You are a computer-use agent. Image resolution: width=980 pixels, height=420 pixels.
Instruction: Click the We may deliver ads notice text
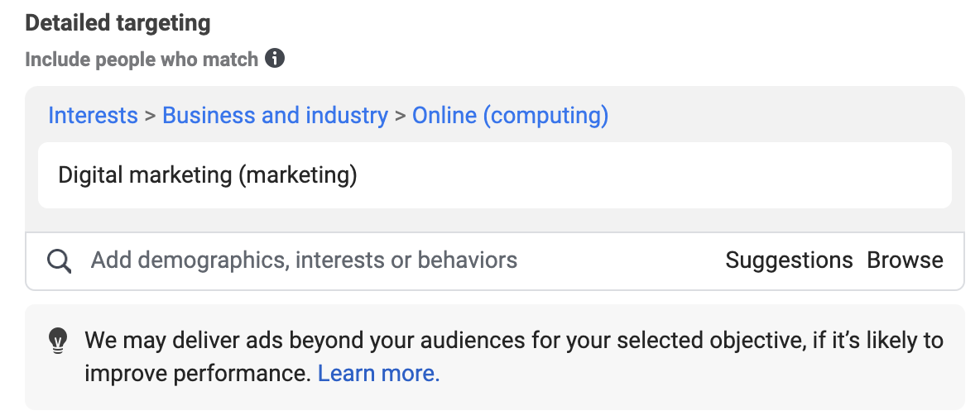click(x=514, y=357)
